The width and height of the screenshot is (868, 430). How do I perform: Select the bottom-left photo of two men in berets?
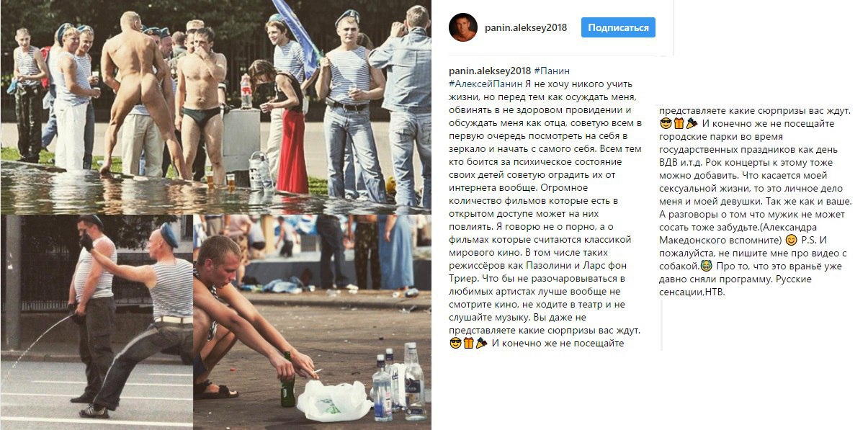coord(97,322)
